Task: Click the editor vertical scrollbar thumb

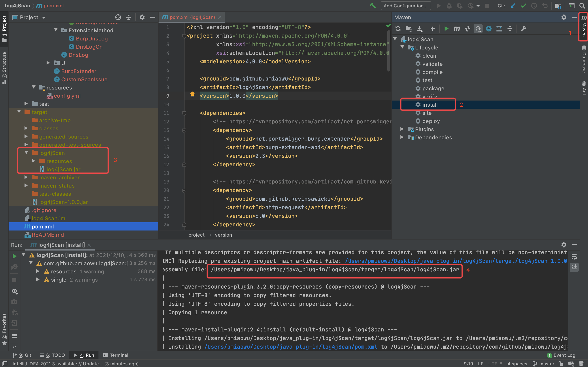Action: 389,51
